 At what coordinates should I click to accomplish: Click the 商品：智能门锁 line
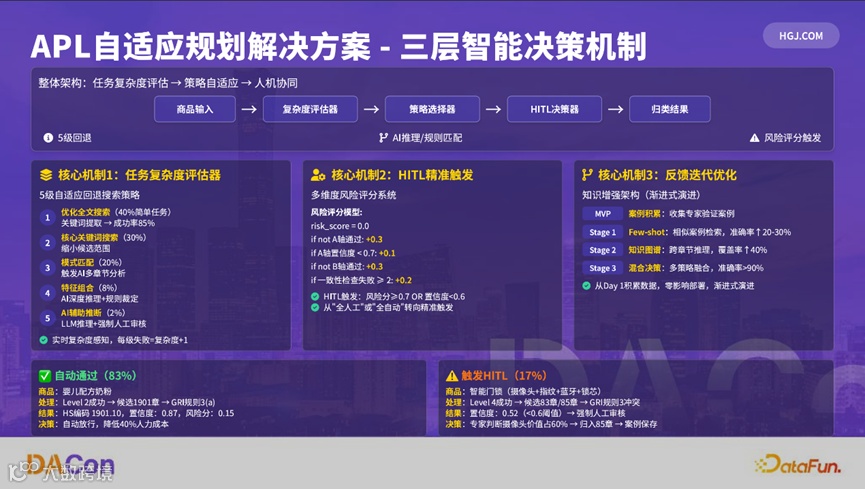pyautogui.click(x=523, y=391)
